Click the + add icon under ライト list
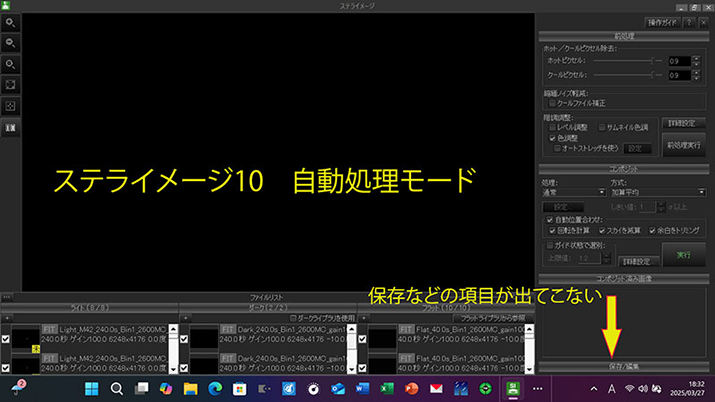The height and width of the screenshot is (402, 715). (7, 318)
